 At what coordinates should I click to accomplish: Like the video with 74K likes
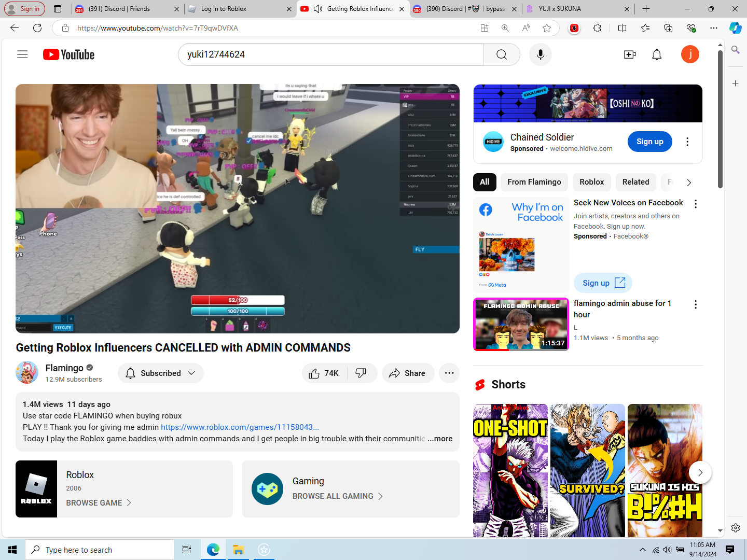point(324,373)
